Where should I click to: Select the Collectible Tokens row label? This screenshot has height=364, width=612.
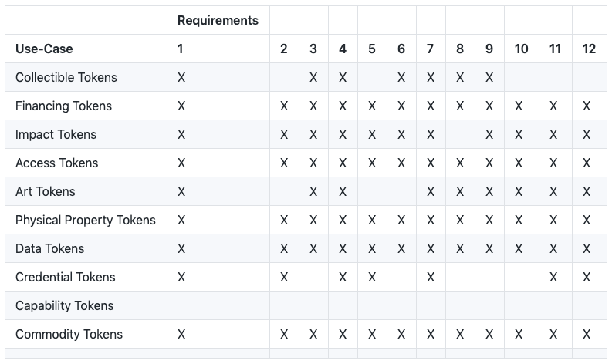(66, 77)
